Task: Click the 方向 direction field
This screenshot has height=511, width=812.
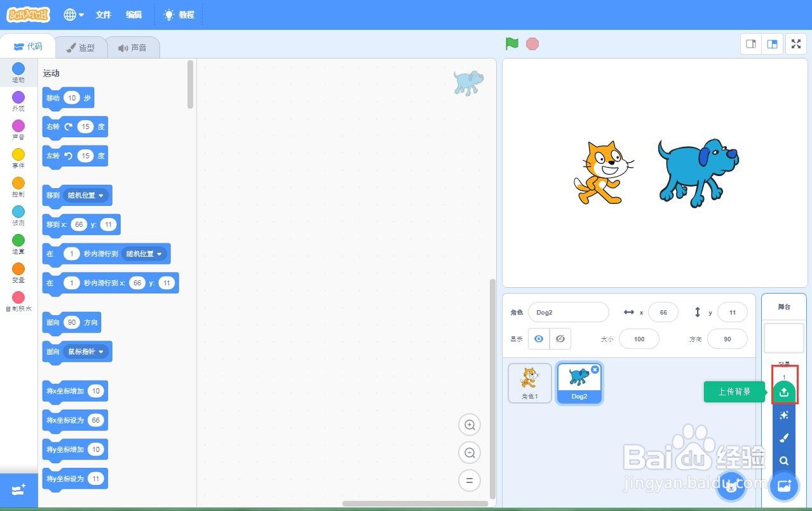Action: coord(727,339)
